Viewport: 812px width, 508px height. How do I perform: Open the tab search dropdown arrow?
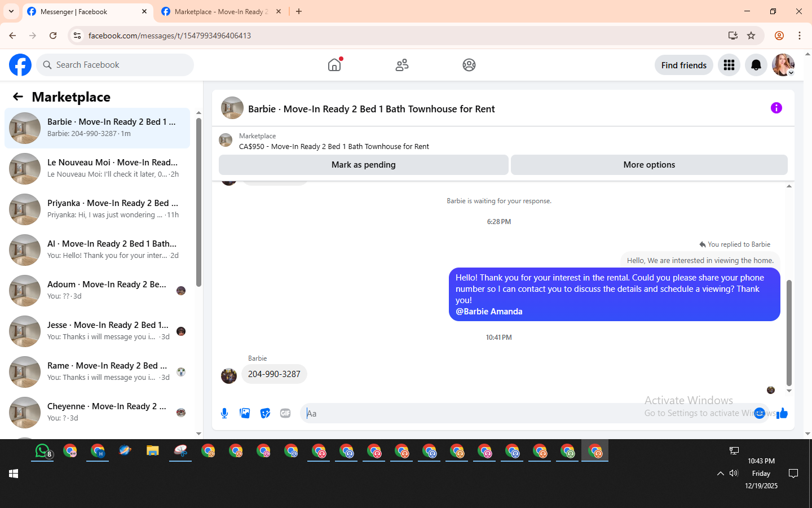[x=11, y=11]
